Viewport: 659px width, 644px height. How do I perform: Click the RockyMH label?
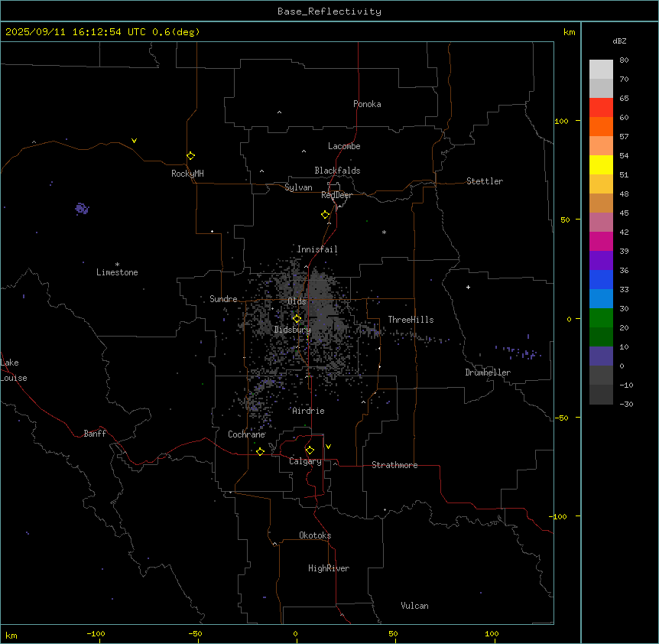(x=187, y=174)
